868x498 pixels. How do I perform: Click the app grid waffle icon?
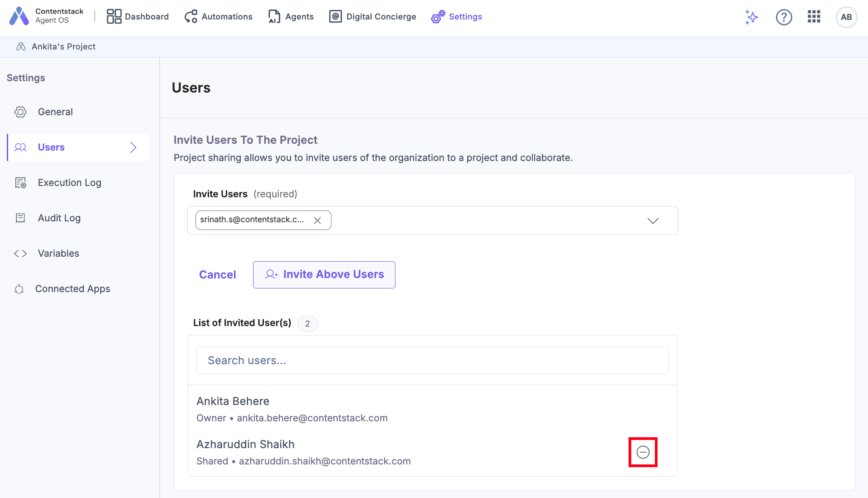click(x=814, y=17)
